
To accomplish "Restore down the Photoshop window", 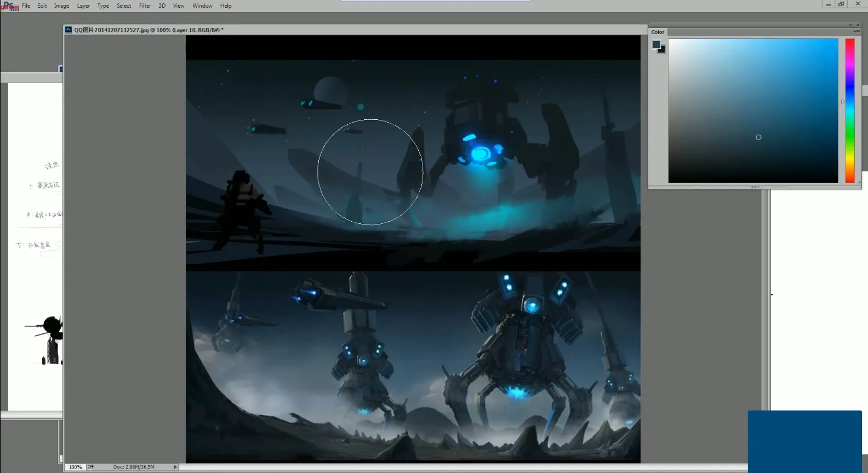I will pyautogui.click(x=841, y=4).
